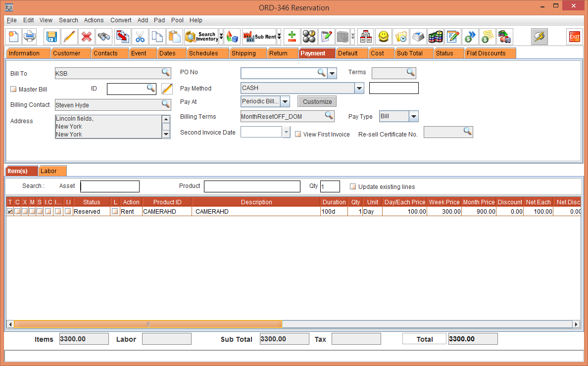
Task: Click the Customize button
Action: coord(317,101)
